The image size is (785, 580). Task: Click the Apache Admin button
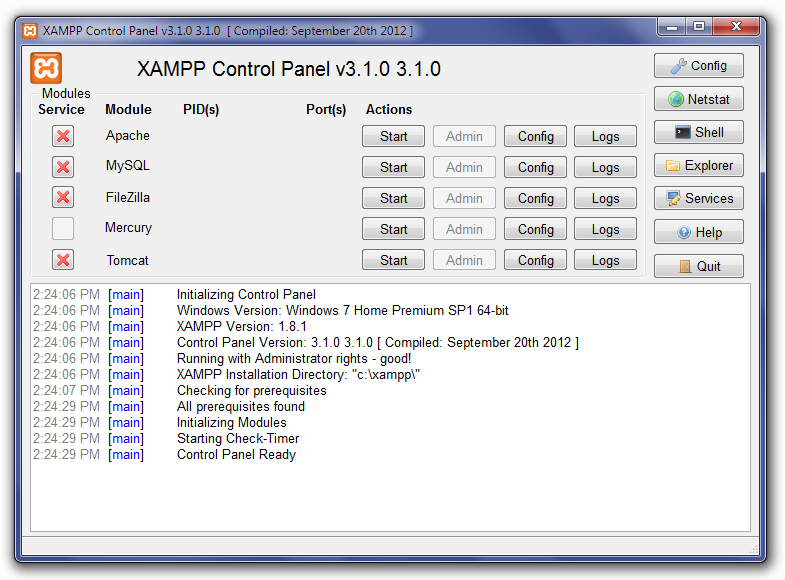465,136
